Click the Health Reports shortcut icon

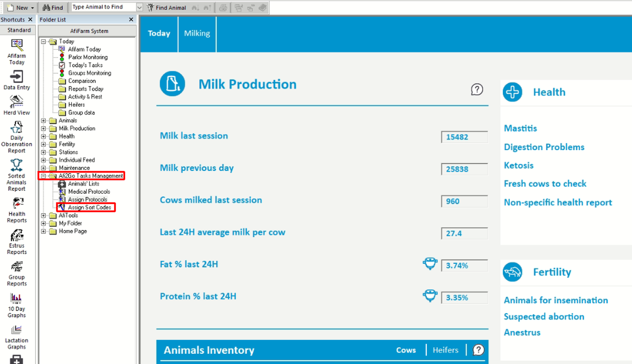click(x=16, y=204)
